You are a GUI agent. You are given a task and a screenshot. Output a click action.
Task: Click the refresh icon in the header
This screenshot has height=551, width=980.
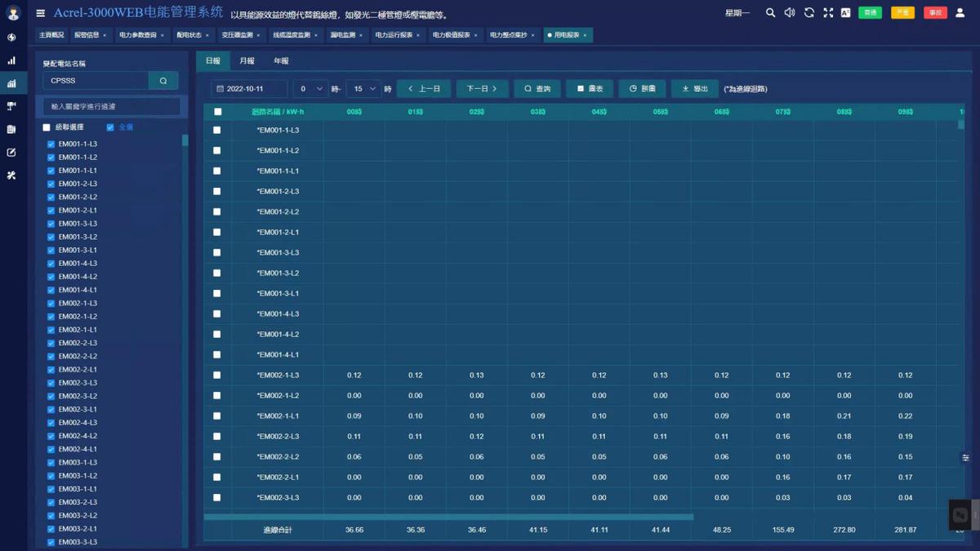808,13
